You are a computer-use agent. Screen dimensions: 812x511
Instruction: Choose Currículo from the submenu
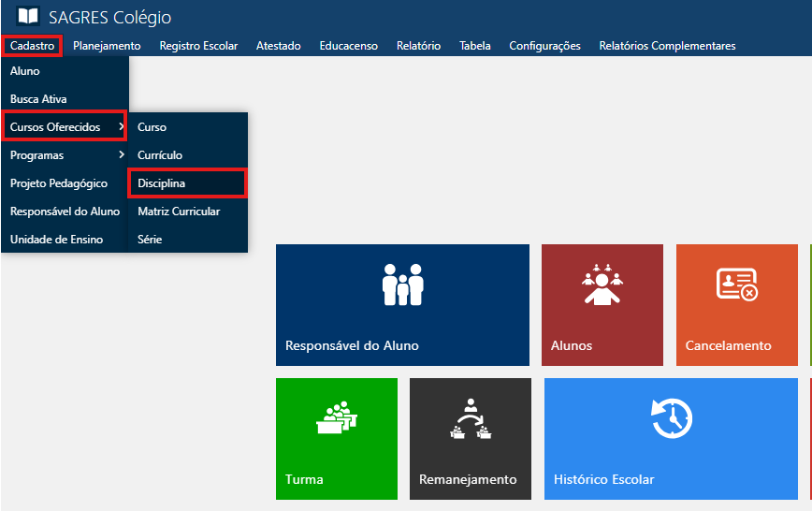(x=188, y=155)
